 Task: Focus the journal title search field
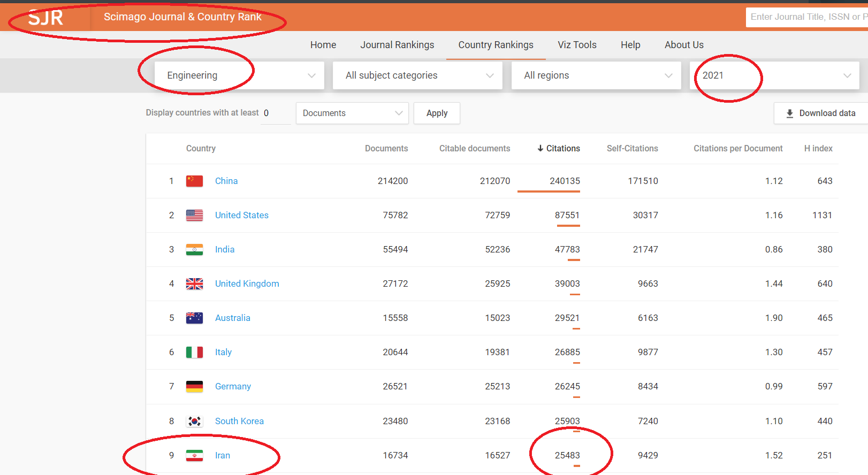click(807, 17)
